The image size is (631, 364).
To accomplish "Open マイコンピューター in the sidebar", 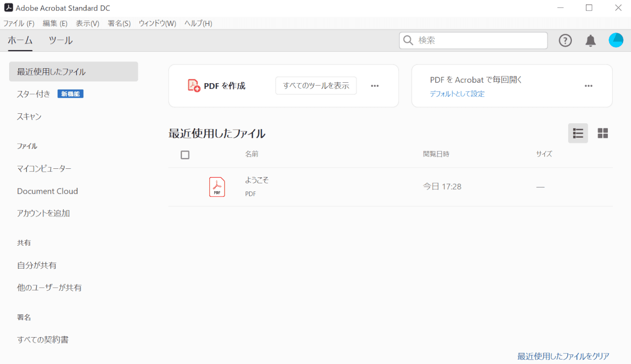I will pyautogui.click(x=44, y=169).
